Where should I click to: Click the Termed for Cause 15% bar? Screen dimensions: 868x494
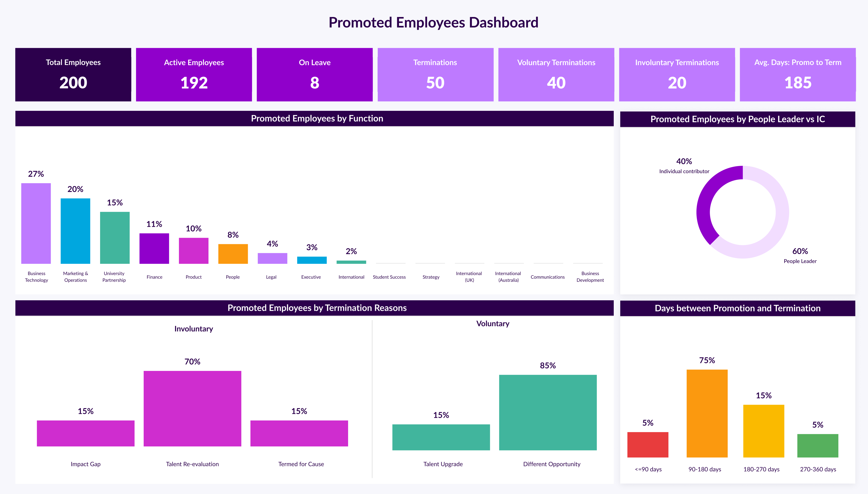[x=299, y=433]
